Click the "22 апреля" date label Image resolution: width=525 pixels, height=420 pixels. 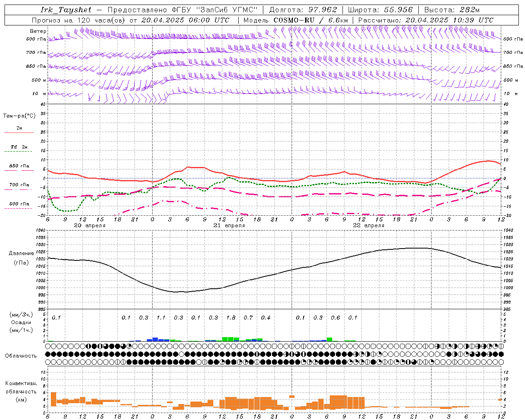click(369, 226)
